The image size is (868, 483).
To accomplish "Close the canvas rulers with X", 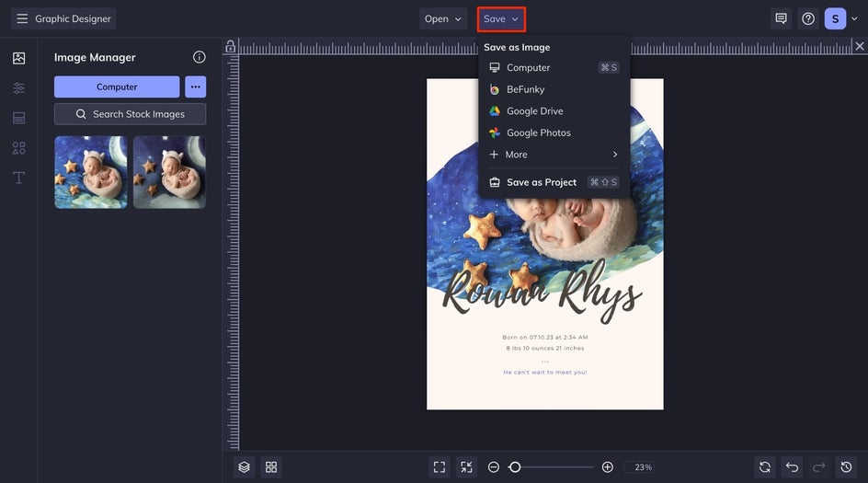I will coord(859,47).
